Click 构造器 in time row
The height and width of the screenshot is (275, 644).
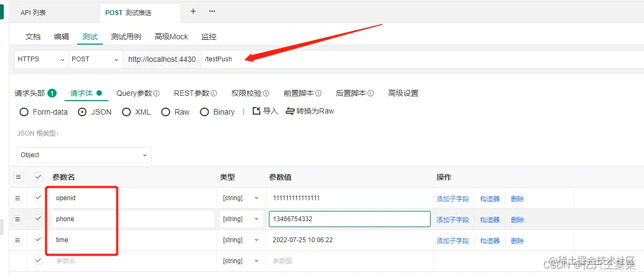coord(490,241)
